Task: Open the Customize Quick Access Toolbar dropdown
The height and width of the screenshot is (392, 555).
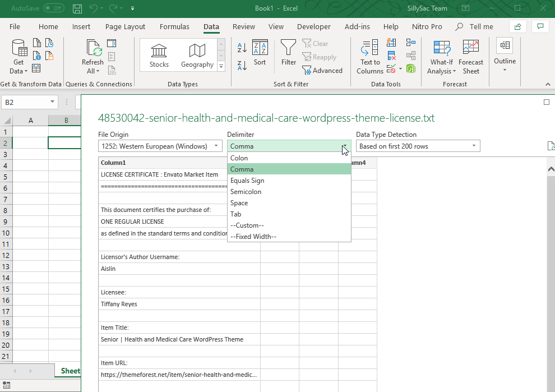Action: (132, 8)
